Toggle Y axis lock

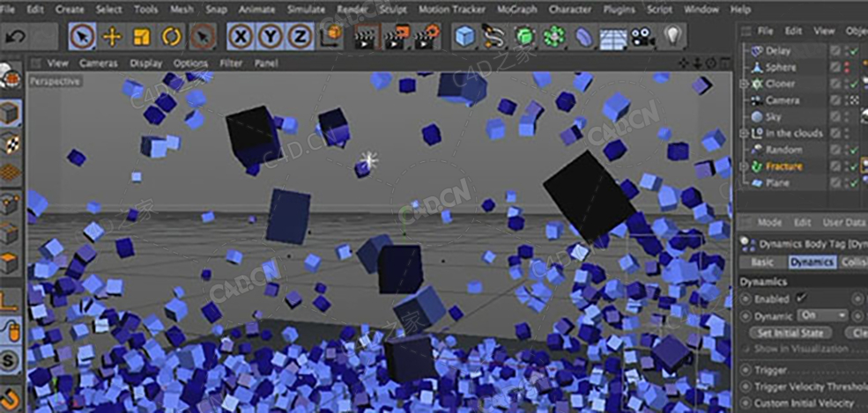271,36
